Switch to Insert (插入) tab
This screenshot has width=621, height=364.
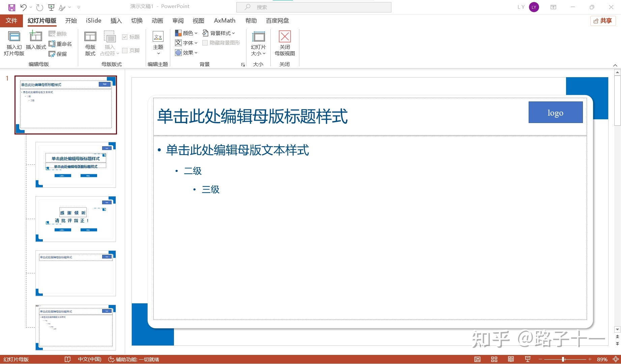(x=116, y=21)
